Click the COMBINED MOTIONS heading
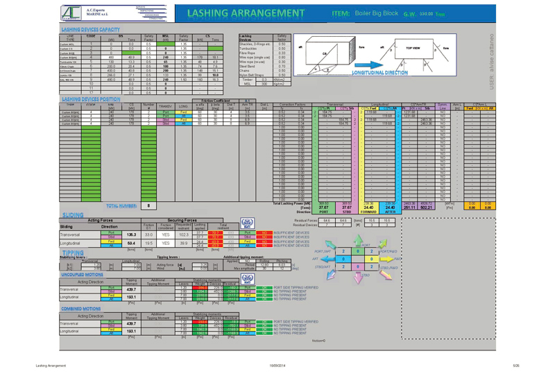This screenshot has width=555, height=392. point(81,309)
